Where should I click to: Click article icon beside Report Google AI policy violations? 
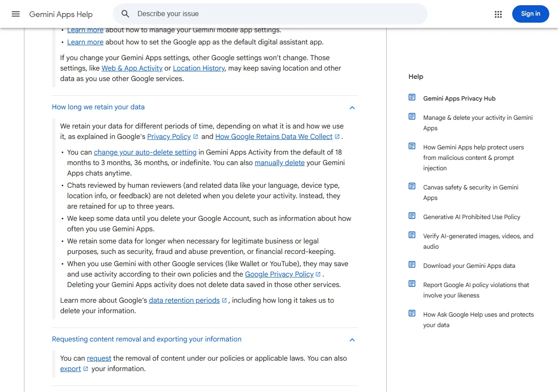pos(412,284)
